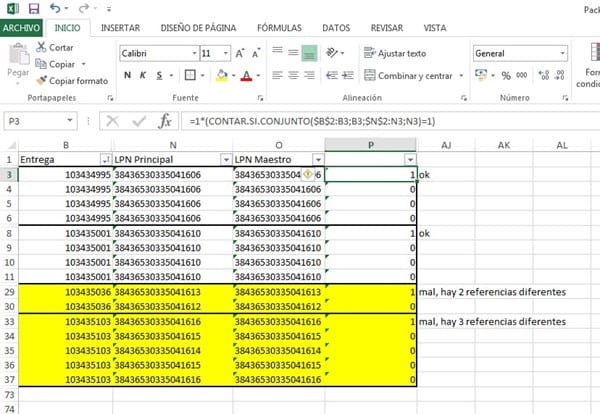Screen dimensions: 600x414
Task: Toggle bold formatting N button
Action: [x=128, y=75]
